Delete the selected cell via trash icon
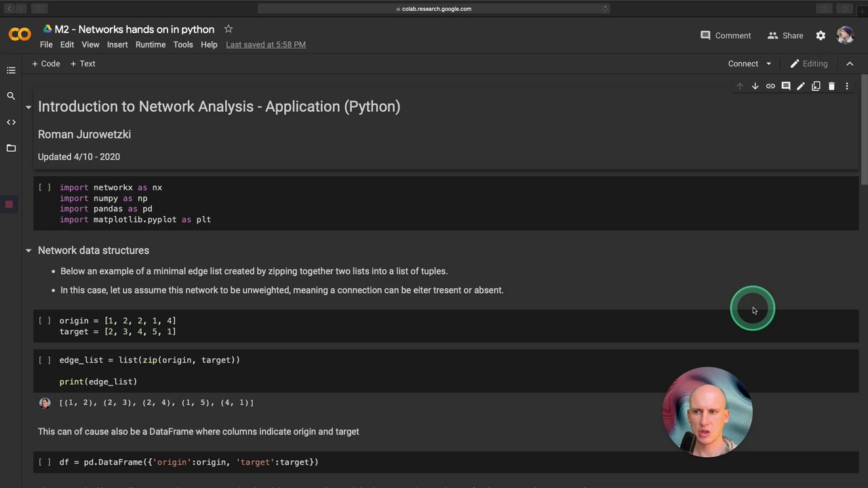This screenshot has height=488, width=868. point(831,86)
